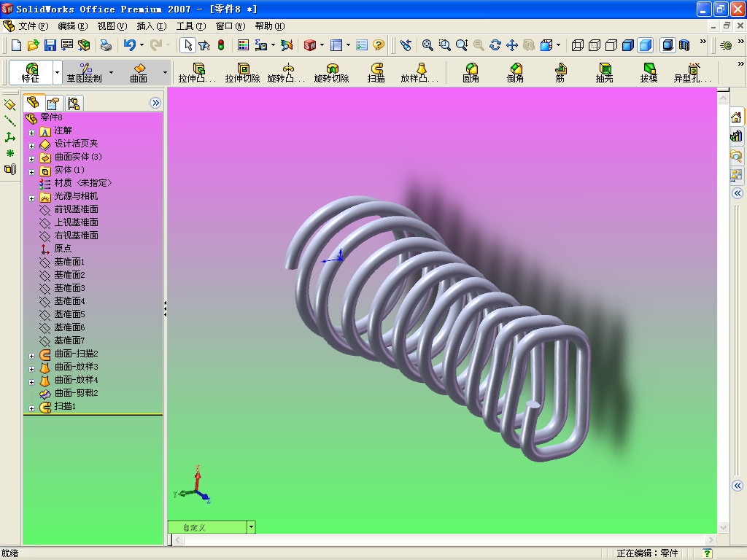Select 基准面4 in the tree

[69, 301]
